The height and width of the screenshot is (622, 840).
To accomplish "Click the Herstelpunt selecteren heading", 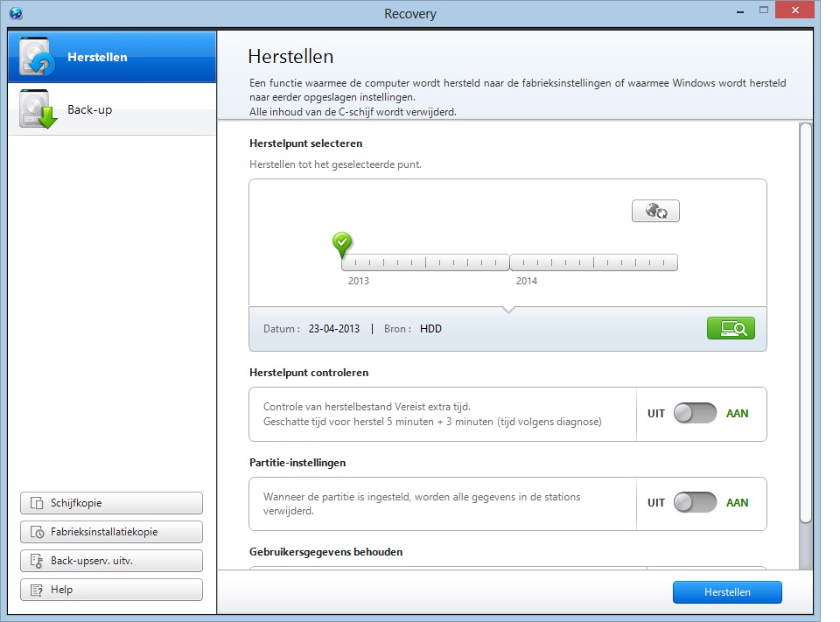I will point(306,143).
